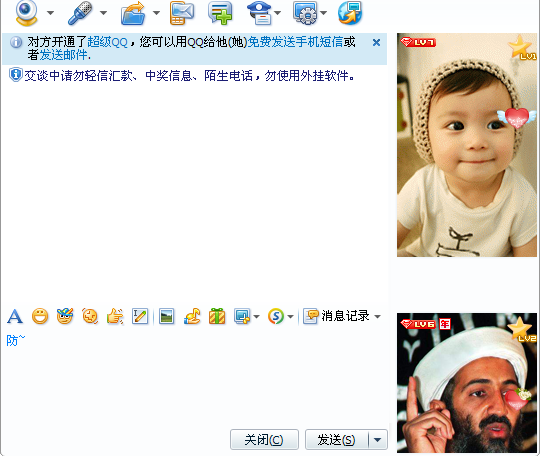Expand the screen capture options arrow

[257, 317]
